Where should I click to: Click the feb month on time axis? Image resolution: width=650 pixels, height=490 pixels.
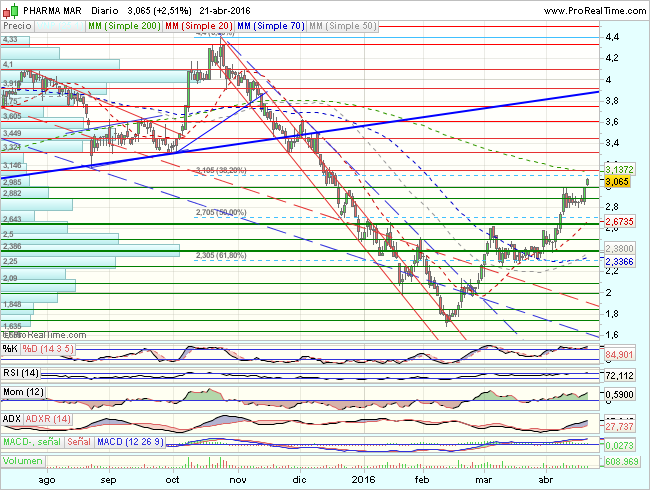[422, 480]
